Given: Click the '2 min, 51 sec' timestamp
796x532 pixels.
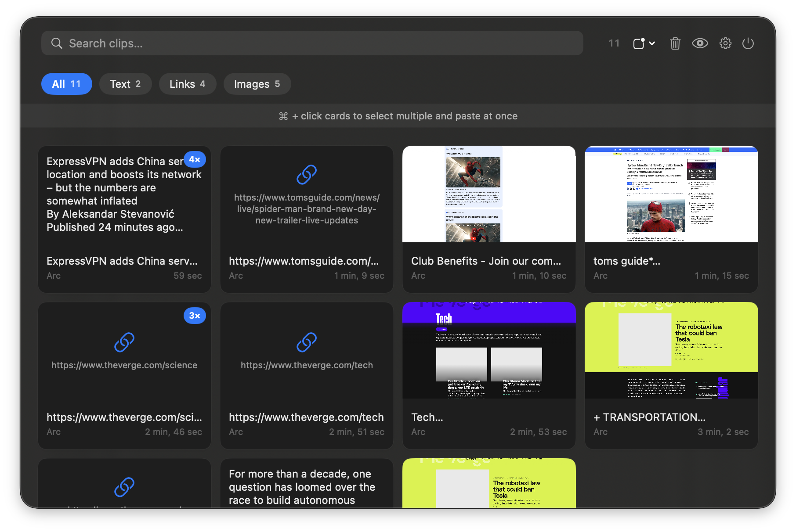Looking at the screenshot, I should click(357, 432).
